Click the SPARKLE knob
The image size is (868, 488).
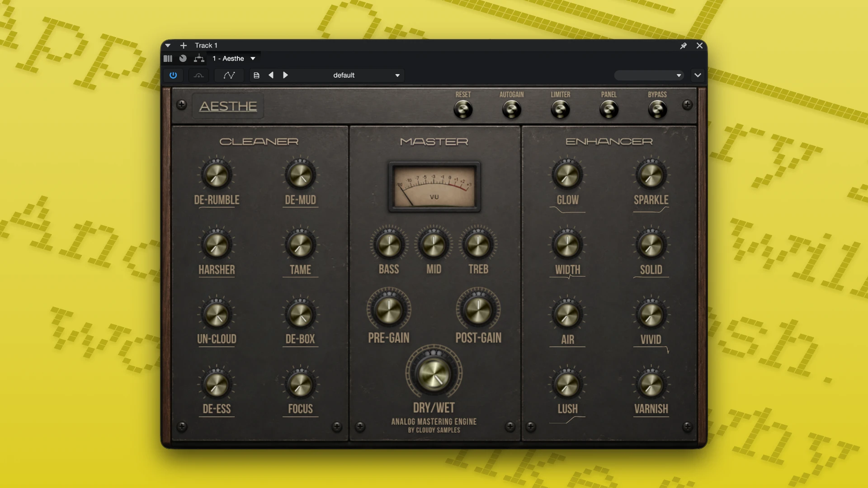(651, 175)
